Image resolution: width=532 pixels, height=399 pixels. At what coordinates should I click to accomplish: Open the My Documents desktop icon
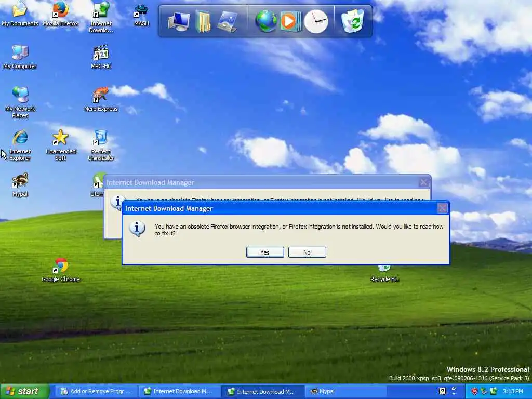pyautogui.click(x=20, y=14)
